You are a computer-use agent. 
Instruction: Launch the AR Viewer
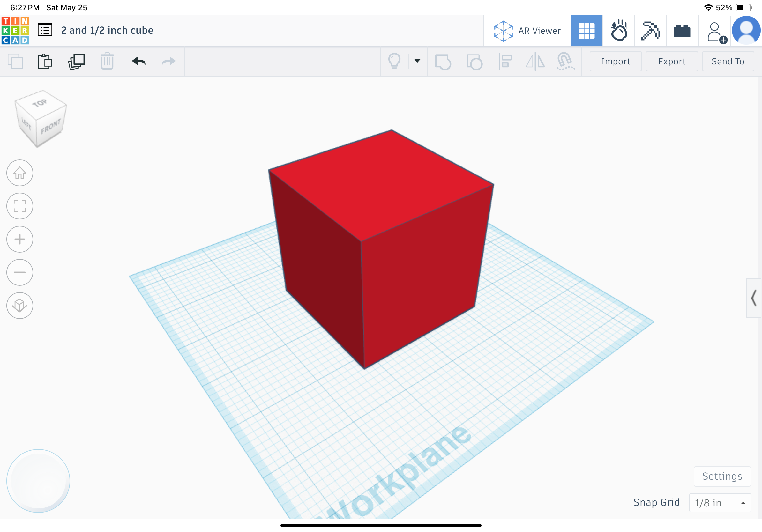coord(527,31)
